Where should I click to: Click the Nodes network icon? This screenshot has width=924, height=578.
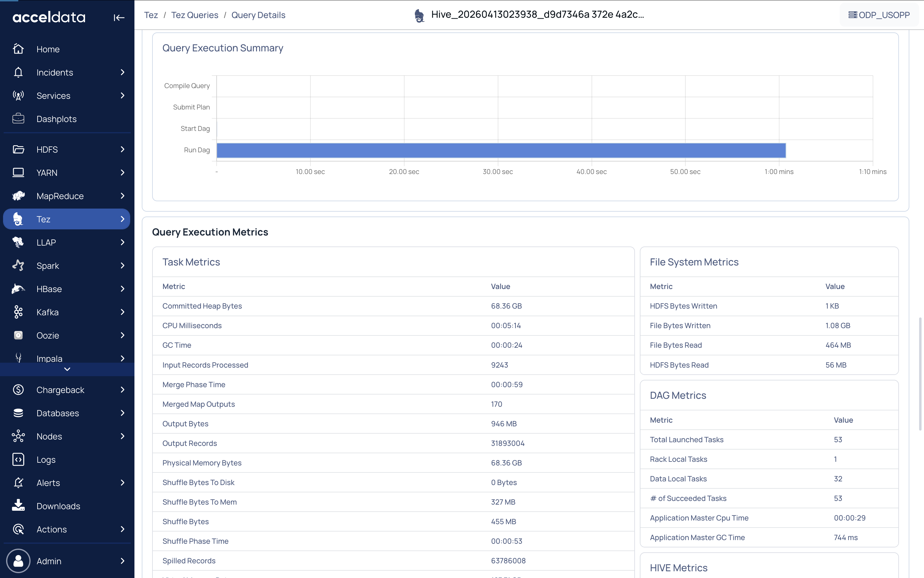18,436
